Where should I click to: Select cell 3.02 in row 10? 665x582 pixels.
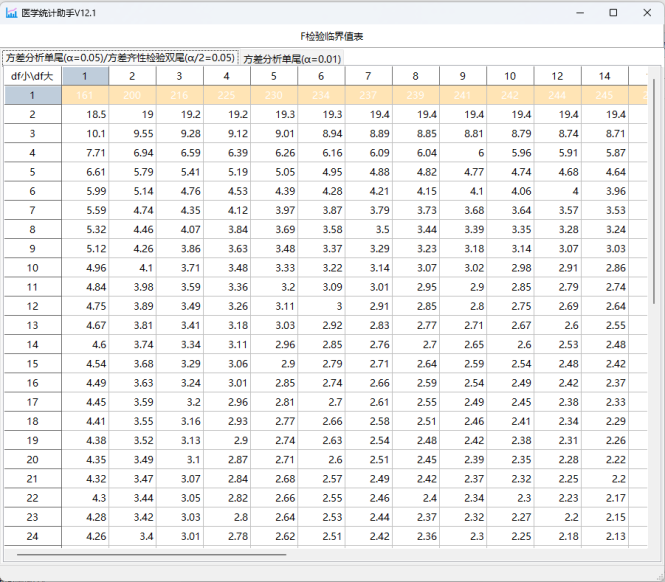coord(463,268)
